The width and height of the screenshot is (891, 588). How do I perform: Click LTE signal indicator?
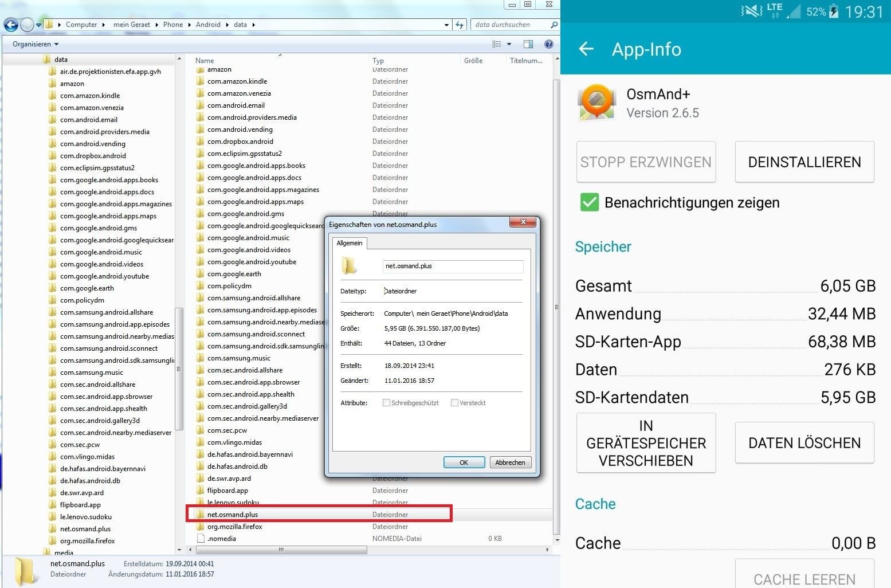(775, 10)
